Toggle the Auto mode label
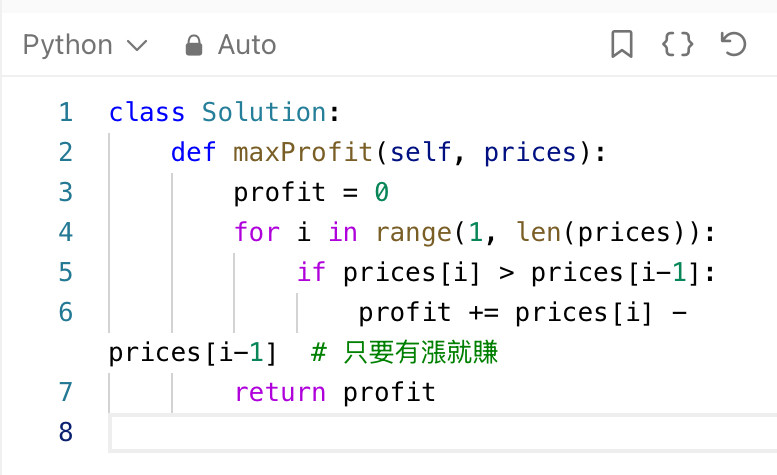This screenshot has width=777, height=475. 247,45
